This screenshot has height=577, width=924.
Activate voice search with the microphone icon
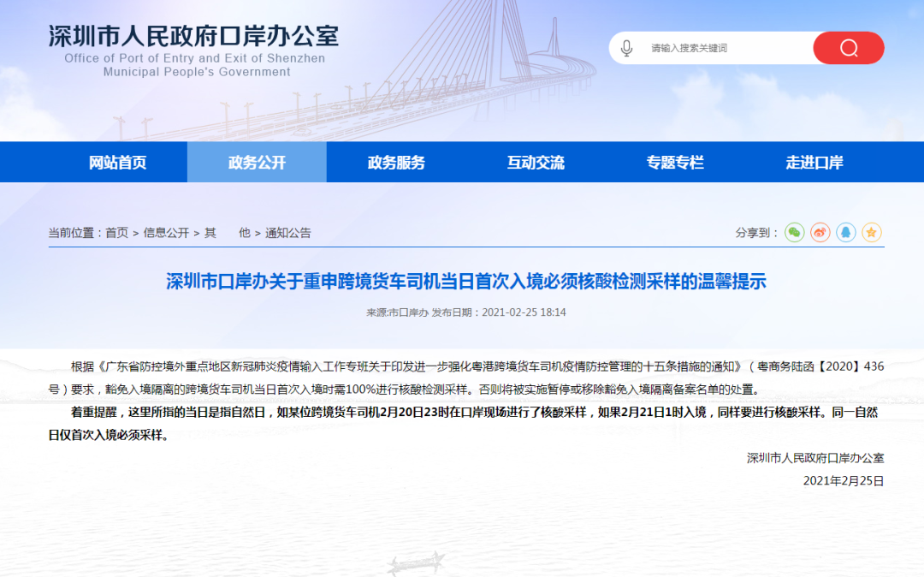(x=627, y=47)
